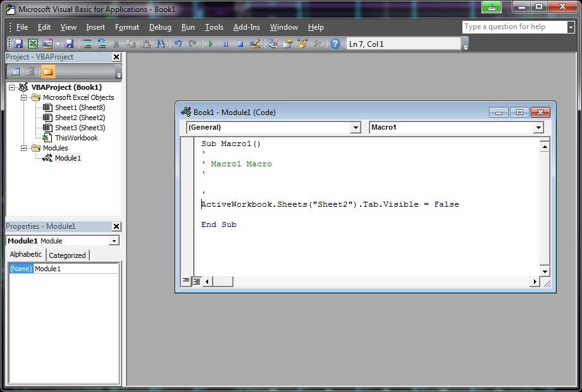The height and width of the screenshot is (392, 582).
Task: Click the Cut scissors icon
Action: point(116,44)
